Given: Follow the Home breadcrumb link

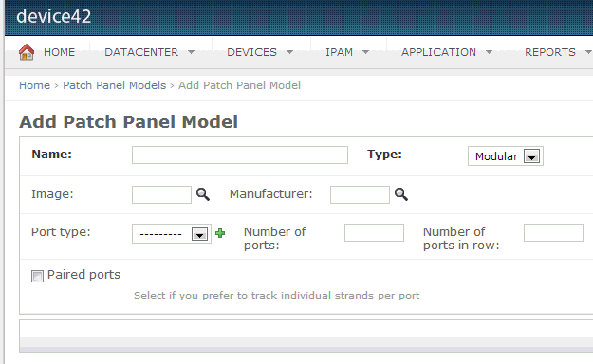Looking at the screenshot, I should point(34,85).
